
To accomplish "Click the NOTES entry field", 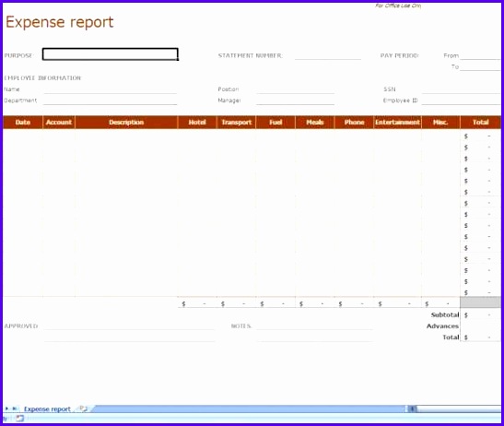I will 315,325.
